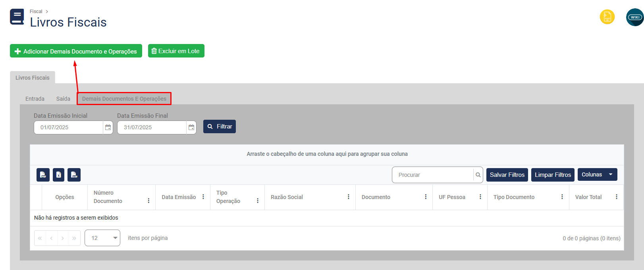Select Demais Documentos E Operações tab
644x270 pixels.
(x=124, y=99)
